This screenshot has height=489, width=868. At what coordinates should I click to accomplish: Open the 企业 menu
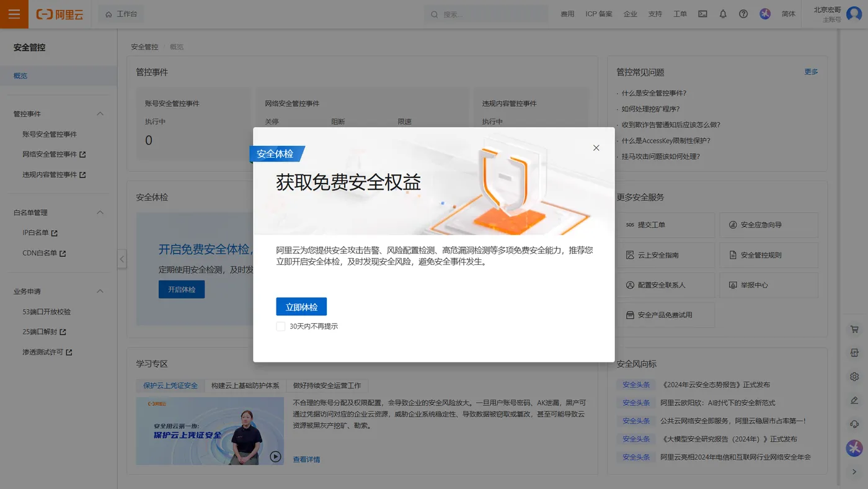click(x=630, y=14)
